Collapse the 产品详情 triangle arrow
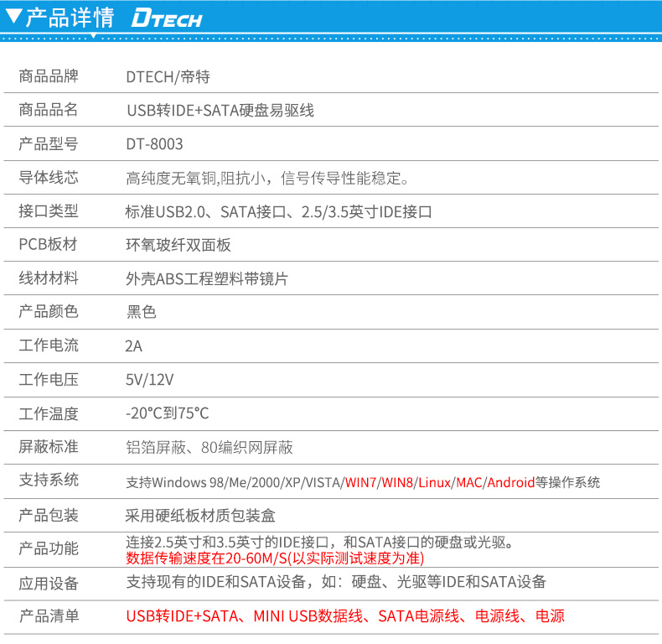Screen dimensions: 662x644 (x=14, y=16)
